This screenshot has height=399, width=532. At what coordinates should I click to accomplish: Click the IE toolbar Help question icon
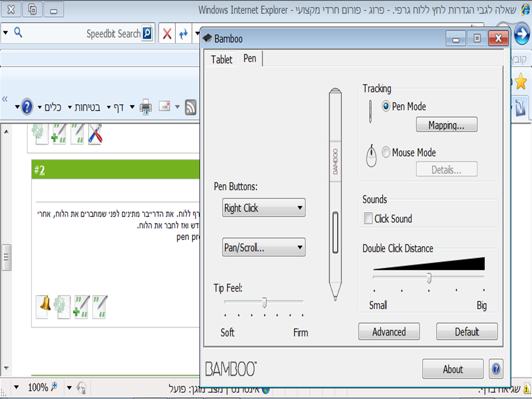[27, 107]
